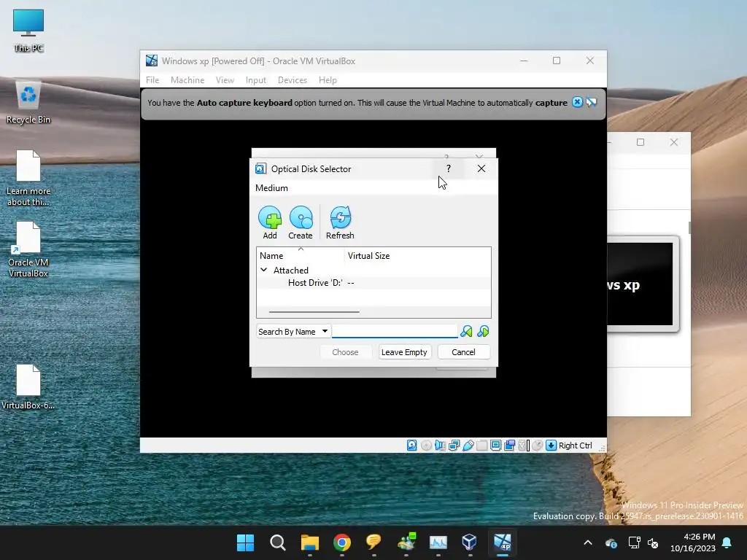Click audio status bar icon

pos(440,446)
